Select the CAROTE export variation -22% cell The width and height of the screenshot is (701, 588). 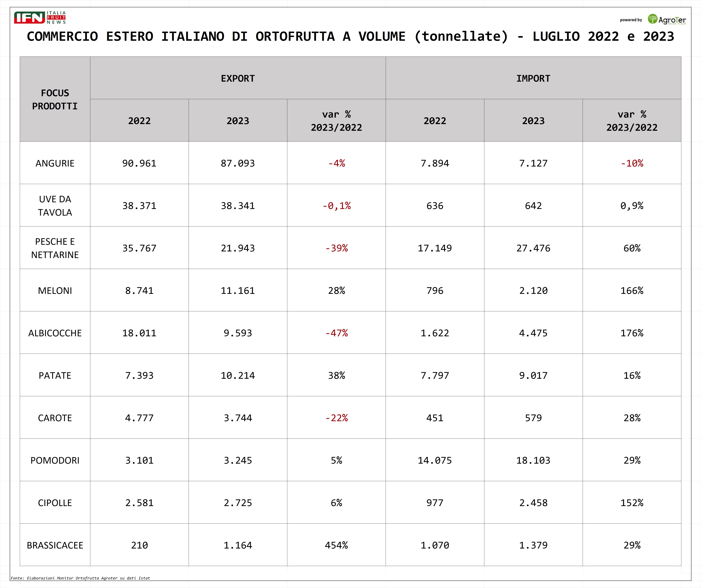(x=336, y=418)
